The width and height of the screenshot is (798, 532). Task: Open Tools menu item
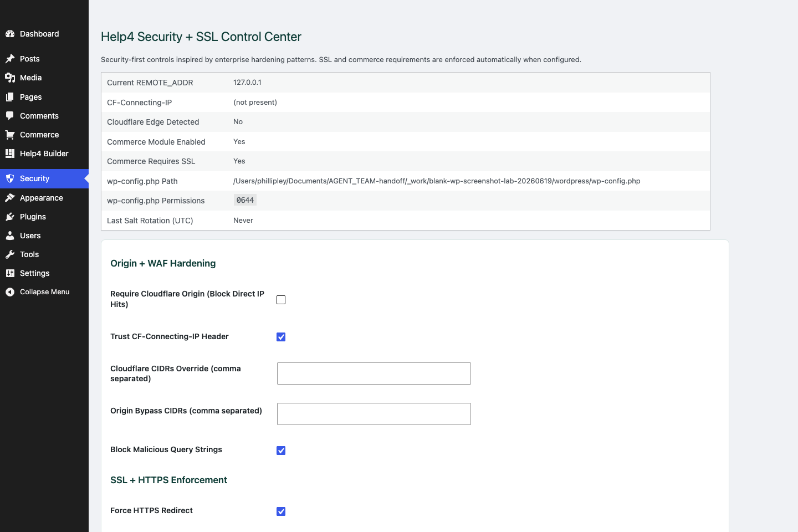click(x=44, y=254)
